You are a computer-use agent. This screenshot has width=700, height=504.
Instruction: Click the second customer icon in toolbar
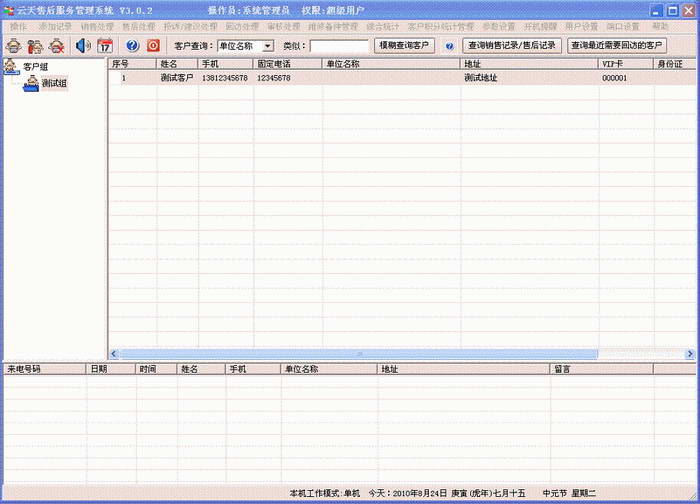click(x=35, y=45)
